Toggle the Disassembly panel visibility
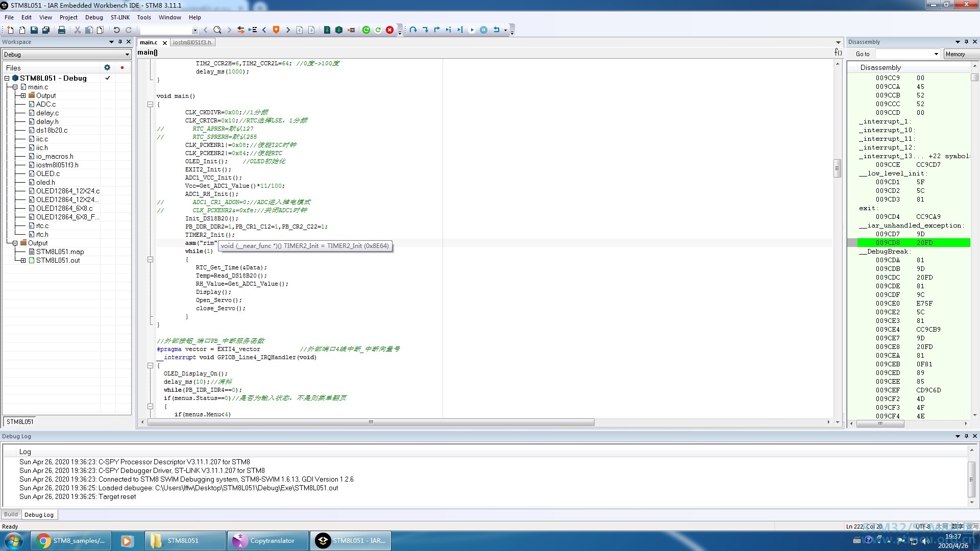 pyautogui.click(x=974, y=41)
